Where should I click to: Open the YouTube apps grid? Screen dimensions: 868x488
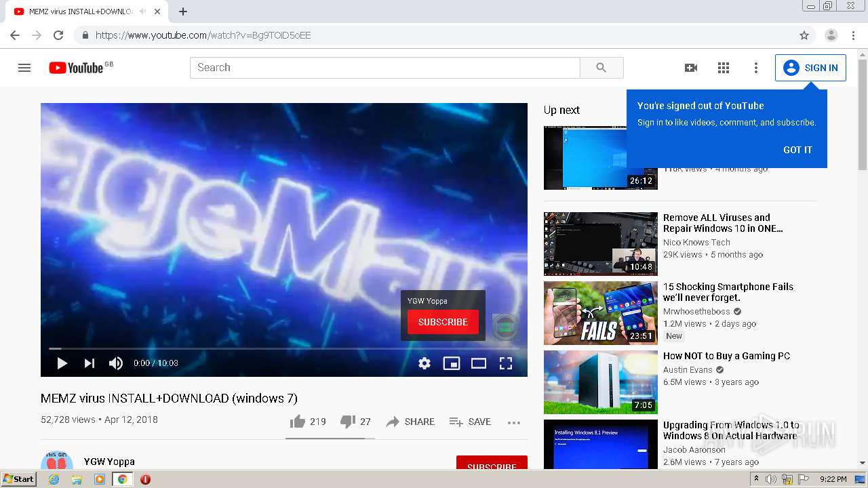(x=724, y=68)
